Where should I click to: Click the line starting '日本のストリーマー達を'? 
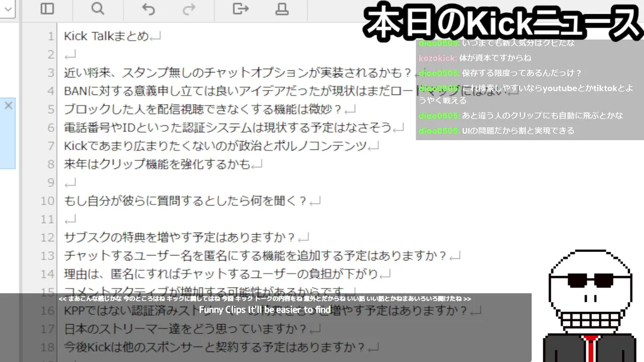(x=186, y=329)
